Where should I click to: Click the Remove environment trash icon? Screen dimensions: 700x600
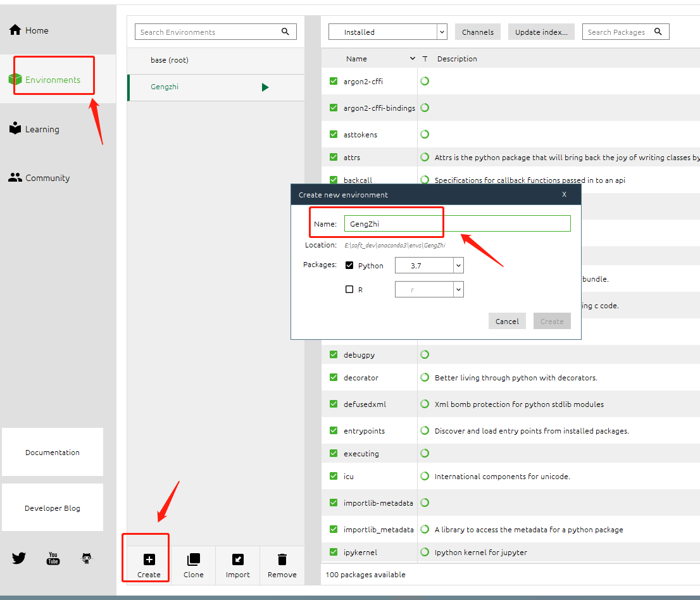(x=282, y=559)
